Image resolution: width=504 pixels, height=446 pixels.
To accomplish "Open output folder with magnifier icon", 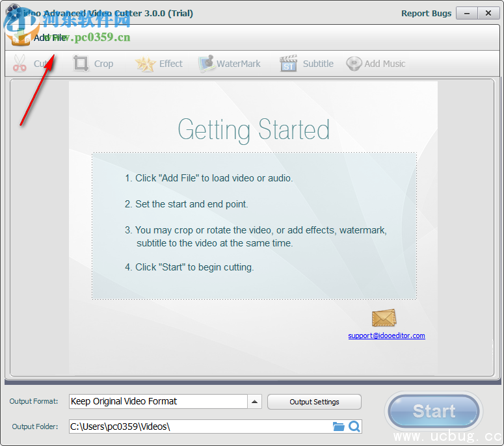I will tap(354, 426).
